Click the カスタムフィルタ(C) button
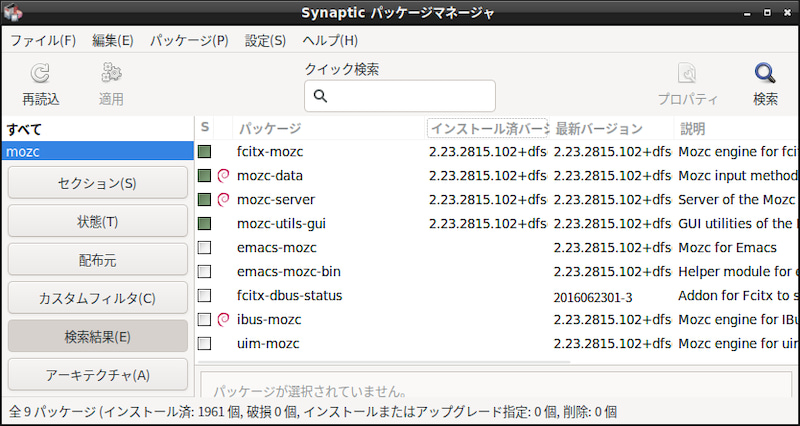The image size is (800, 426). pos(97,298)
